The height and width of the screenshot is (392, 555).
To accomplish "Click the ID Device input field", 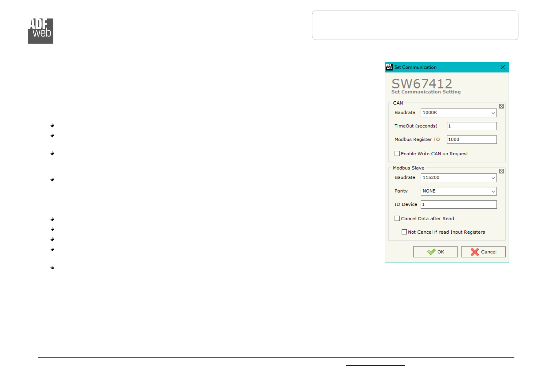I will point(458,204).
